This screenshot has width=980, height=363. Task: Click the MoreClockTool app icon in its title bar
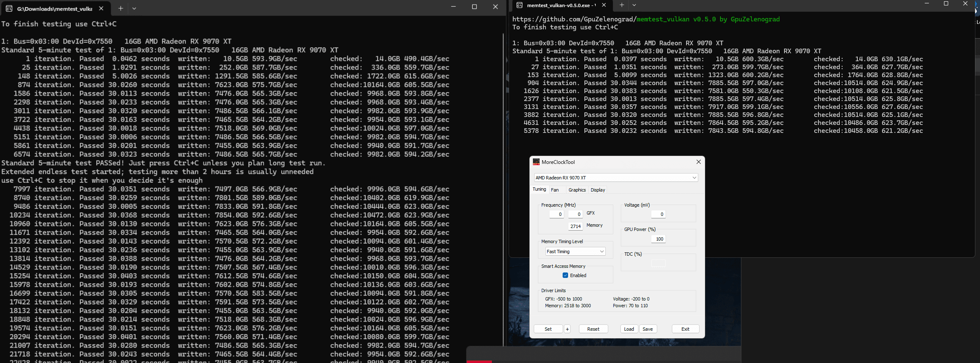536,162
